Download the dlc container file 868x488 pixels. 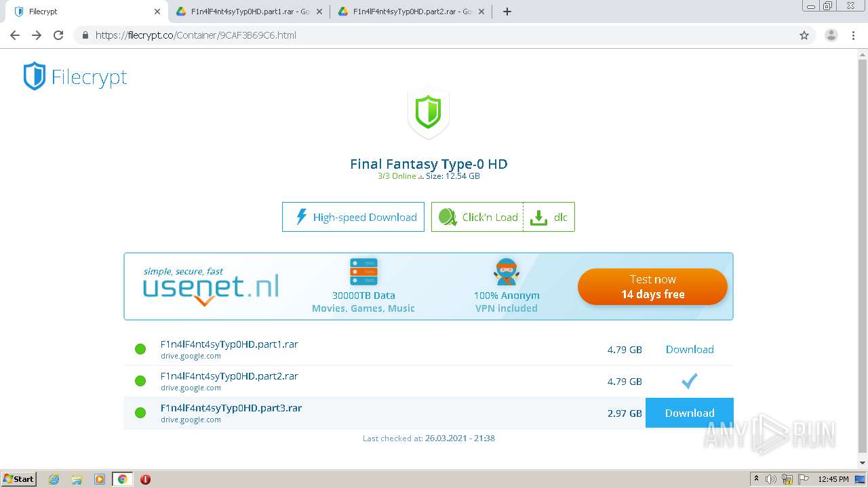[549, 217]
